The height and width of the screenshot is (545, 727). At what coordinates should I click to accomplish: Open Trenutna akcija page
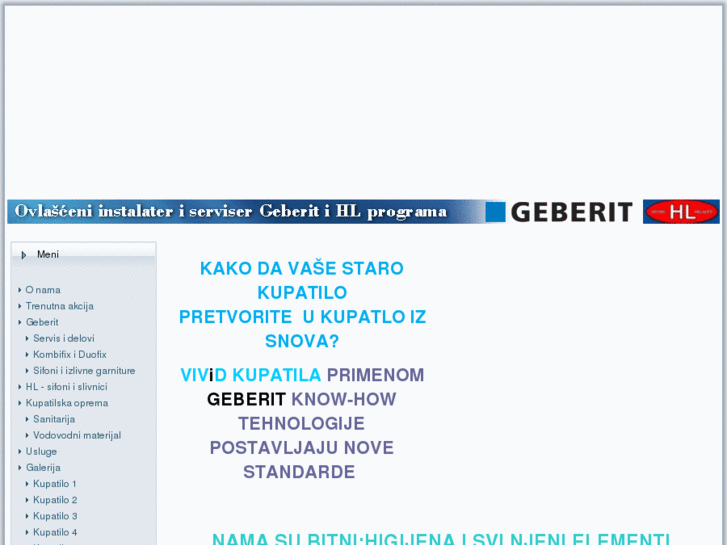click(59, 306)
